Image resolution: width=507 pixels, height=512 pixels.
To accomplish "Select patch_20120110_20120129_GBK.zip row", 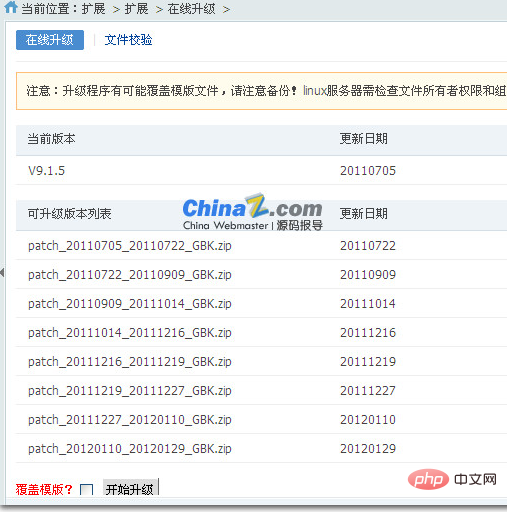I will 261,449.
